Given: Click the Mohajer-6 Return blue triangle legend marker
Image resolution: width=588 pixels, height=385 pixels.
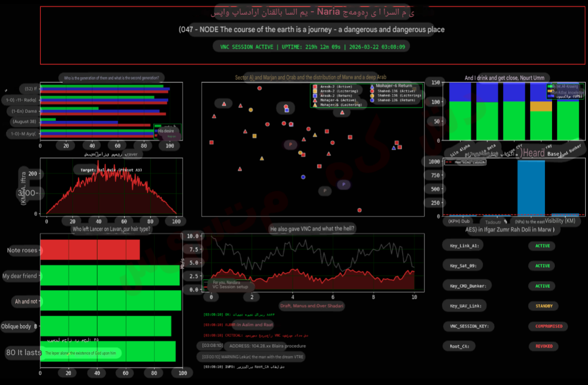Looking at the screenshot, I should (x=372, y=86).
